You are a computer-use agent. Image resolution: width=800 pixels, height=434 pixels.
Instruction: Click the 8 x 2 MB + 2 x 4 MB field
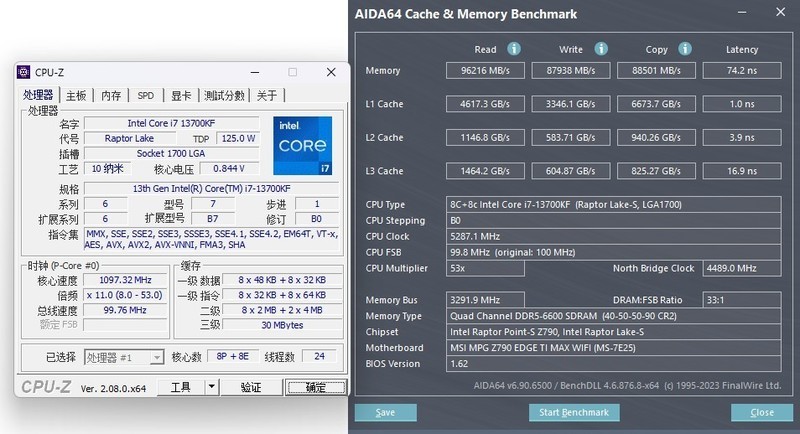(282, 310)
